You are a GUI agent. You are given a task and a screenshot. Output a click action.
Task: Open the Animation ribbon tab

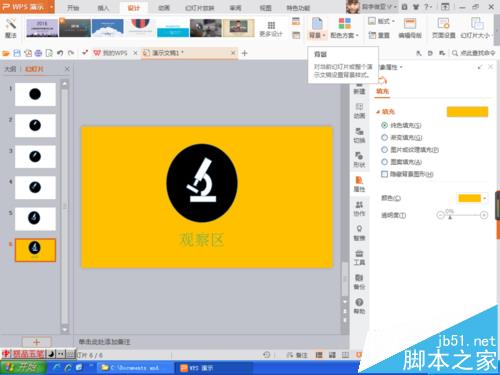coord(164,8)
